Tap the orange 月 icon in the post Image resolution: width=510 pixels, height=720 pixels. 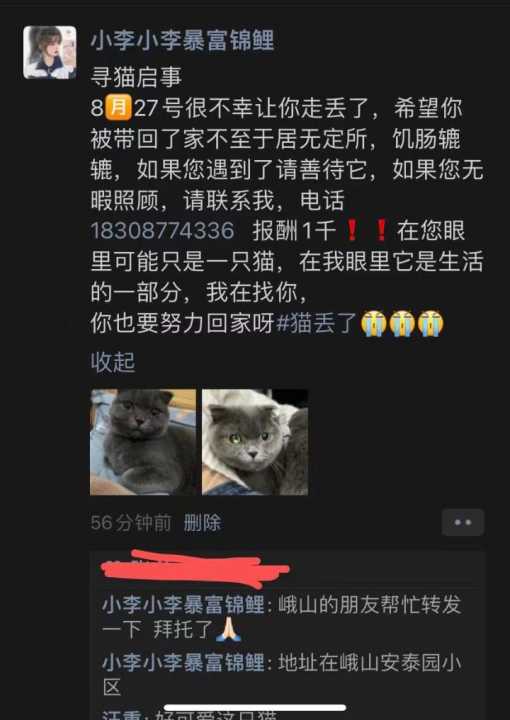(118, 107)
